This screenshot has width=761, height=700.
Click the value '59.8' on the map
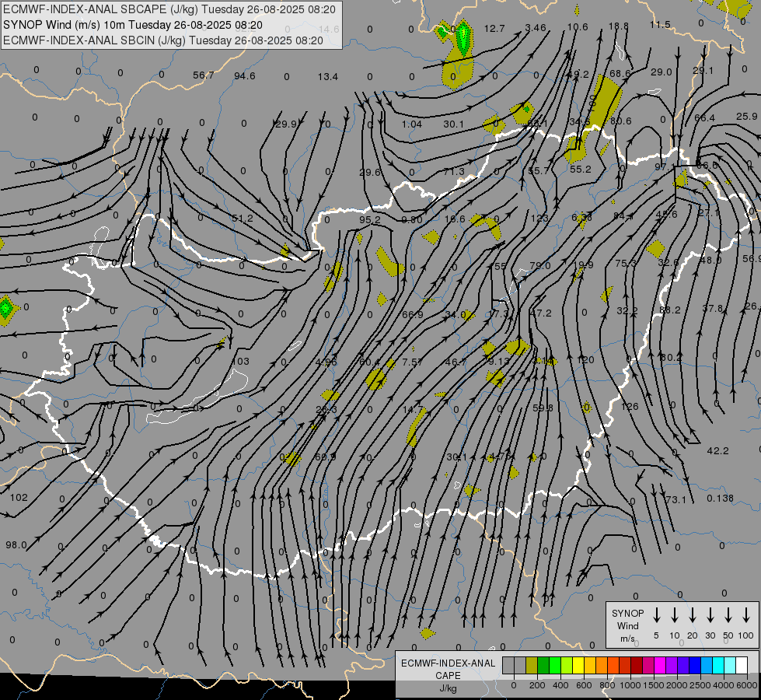tap(543, 408)
